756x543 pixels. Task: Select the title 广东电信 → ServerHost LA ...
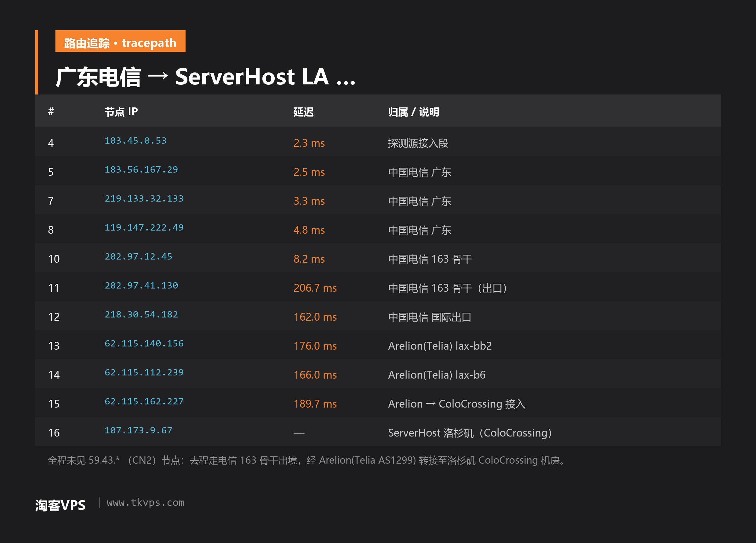[206, 77]
